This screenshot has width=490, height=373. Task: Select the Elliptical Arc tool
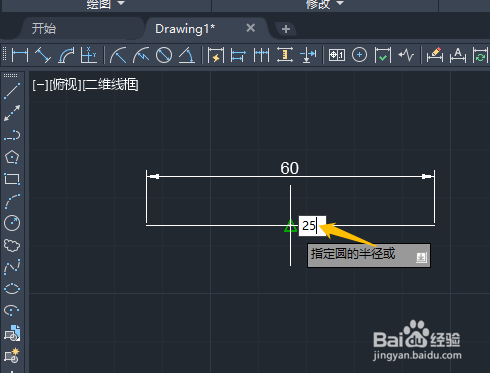12,310
